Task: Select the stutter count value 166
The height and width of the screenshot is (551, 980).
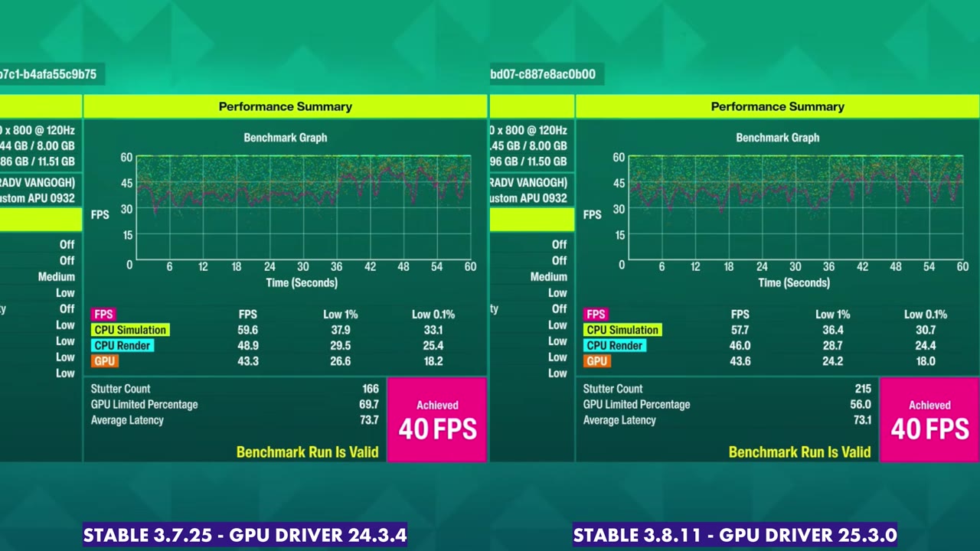Action: click(x=371, y=389)
